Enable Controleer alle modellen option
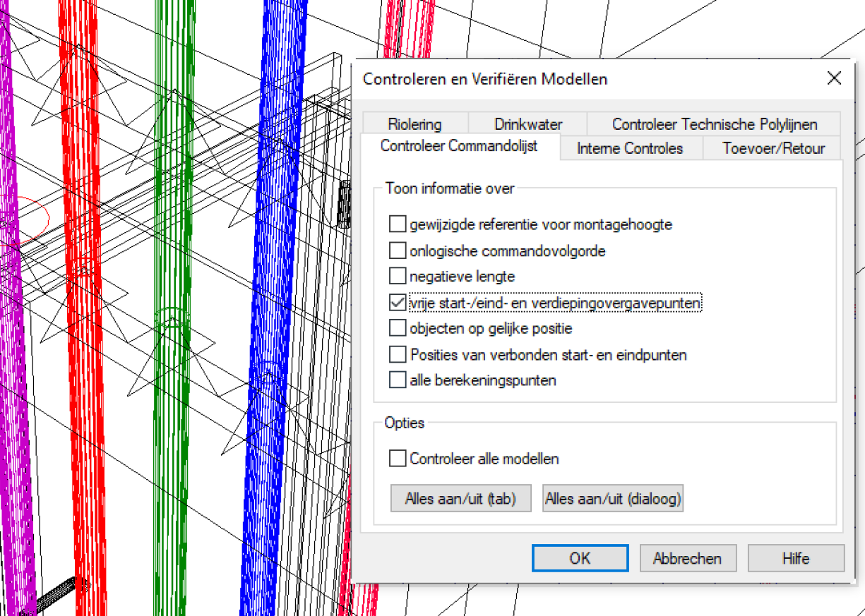The height and width of the screenshot is (616, 865). (x=398, y=459)
